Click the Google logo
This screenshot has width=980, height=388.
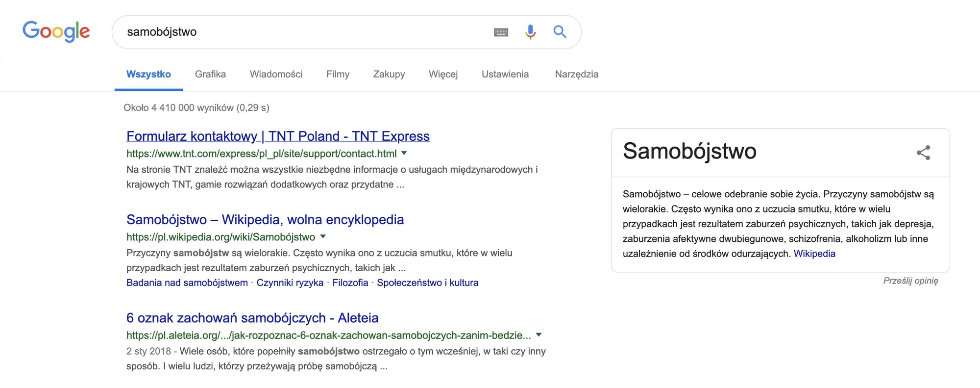click(x=56, y=31)
